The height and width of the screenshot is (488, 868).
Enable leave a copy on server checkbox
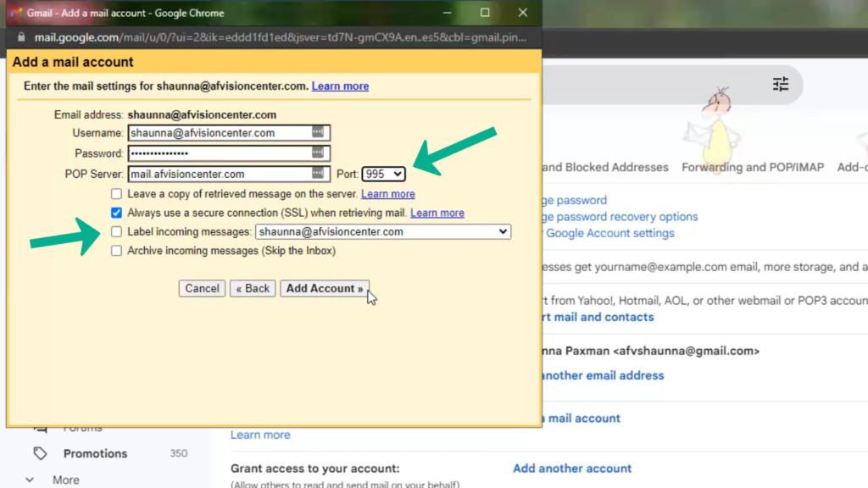pos(116,194)
